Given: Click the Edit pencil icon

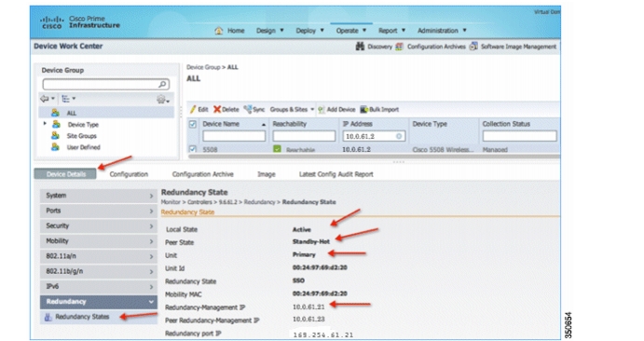Looking at the screenshot, I should (193, 109).
